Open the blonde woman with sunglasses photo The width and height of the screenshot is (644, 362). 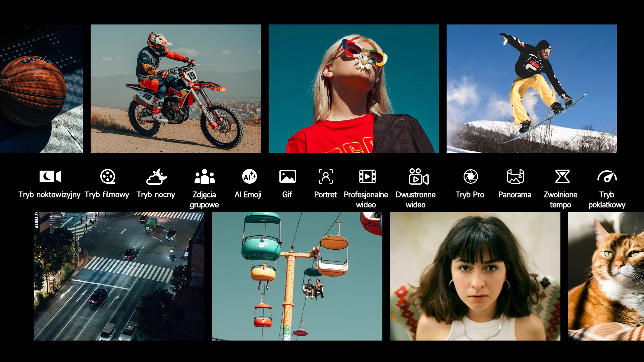pos(354,89)
